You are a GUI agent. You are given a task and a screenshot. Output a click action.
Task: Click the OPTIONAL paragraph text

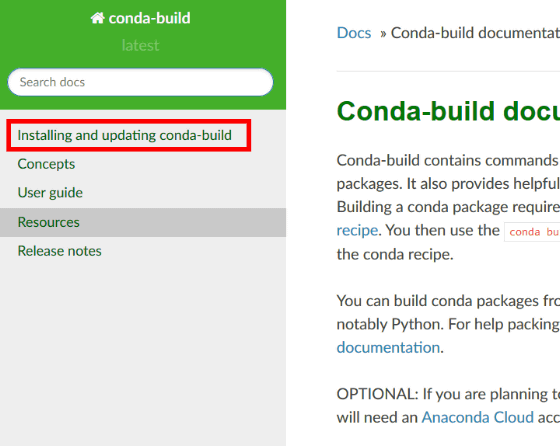point(448,406)
